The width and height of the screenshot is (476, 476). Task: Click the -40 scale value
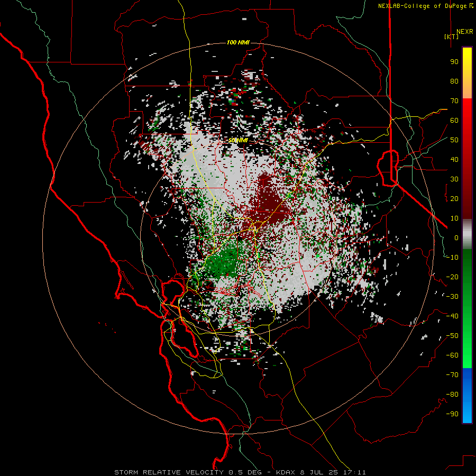click(452, 316)
